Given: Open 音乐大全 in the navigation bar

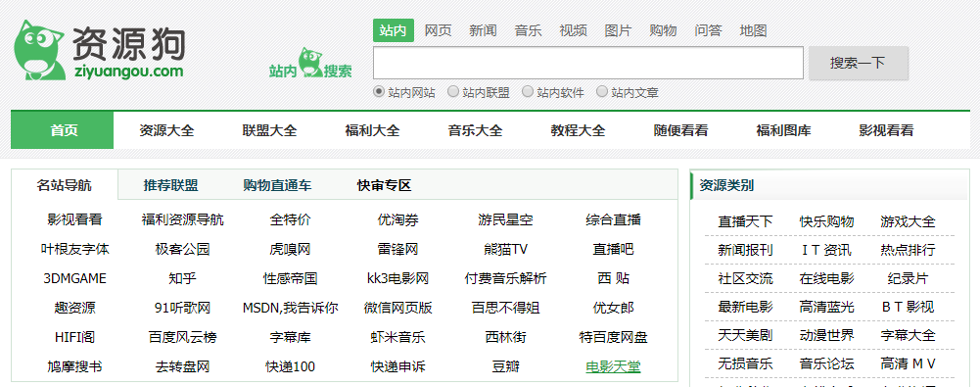Looking at the screenshot, I should [475, 130].
